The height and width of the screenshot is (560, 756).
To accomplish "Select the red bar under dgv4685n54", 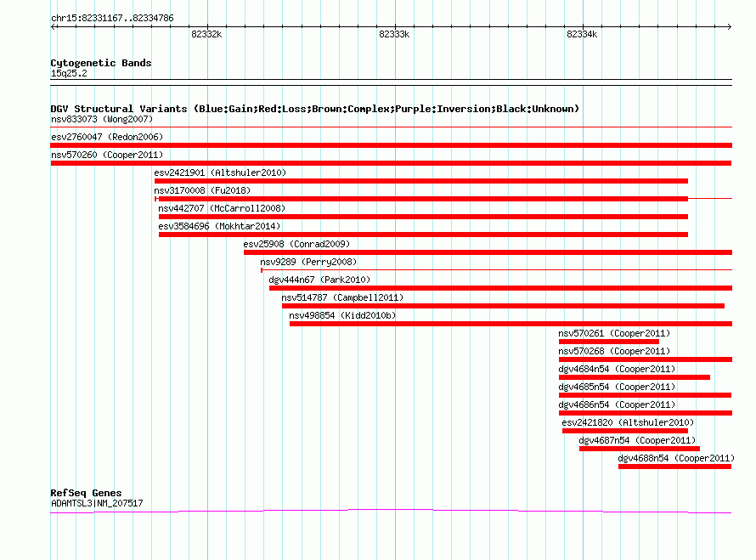I will [x=645, y=395].
